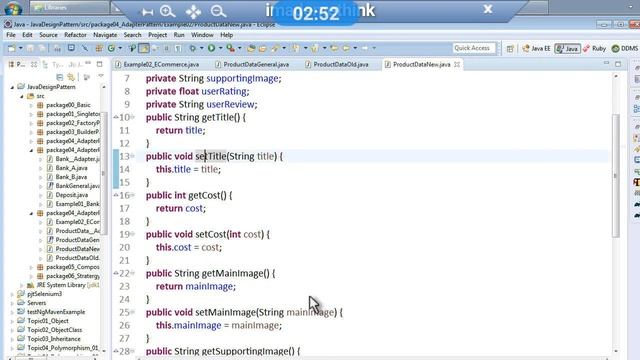640x360 pixels.
Task: Open Libraries from the Windows taskbar
Action: [x=69, y=7]
